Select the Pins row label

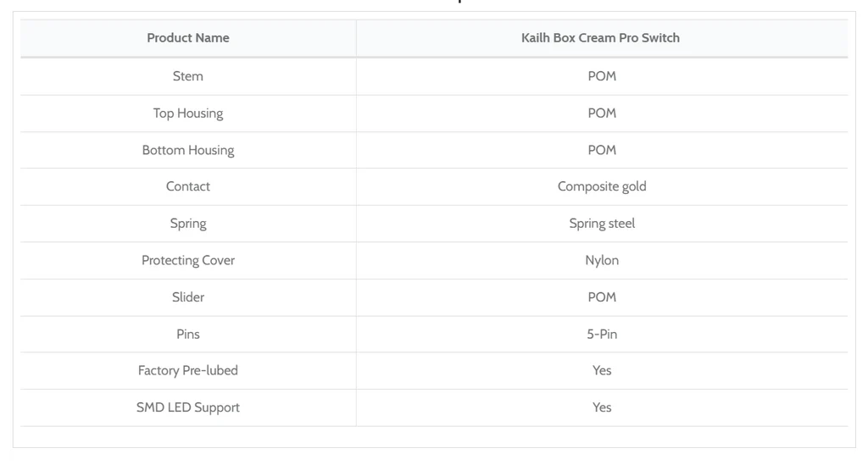coord(188,334)
